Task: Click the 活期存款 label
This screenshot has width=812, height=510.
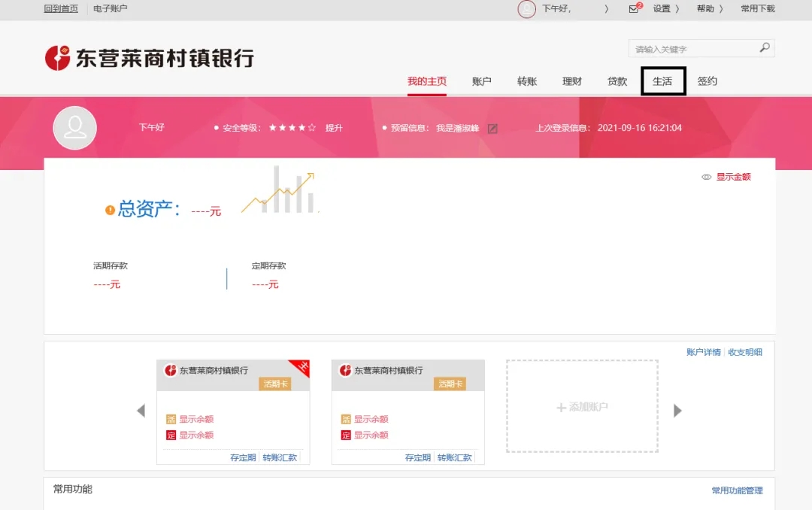Action: coord(111,266)
